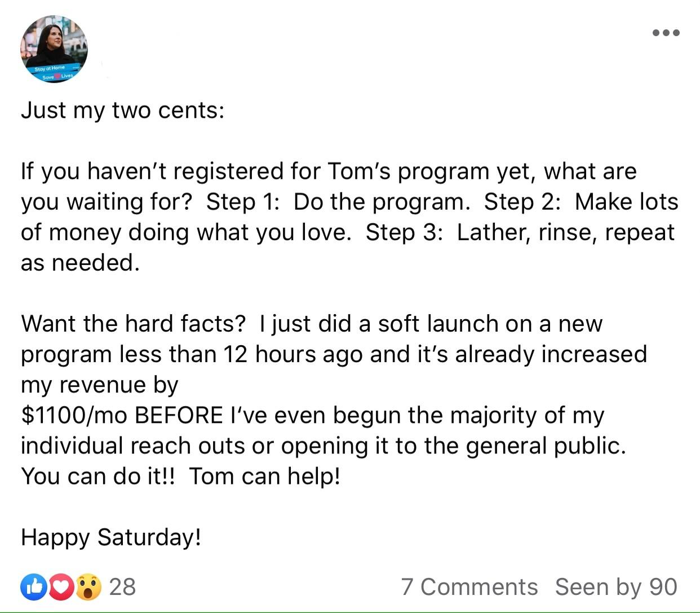Open the poster's circular profile picture
The height and width of the screenshot is (613, 700).
pos(54,49)
